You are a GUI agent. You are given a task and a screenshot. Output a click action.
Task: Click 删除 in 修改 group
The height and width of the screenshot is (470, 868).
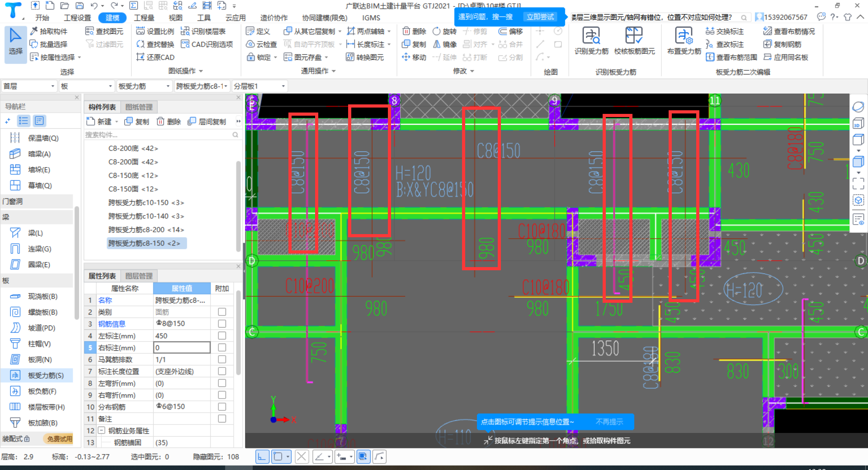(414, 31)
